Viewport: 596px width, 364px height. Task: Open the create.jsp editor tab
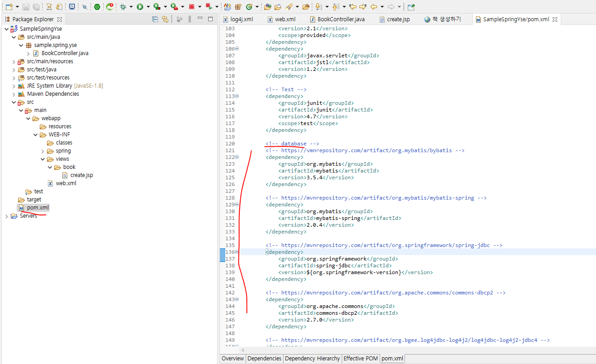[394, 19]
